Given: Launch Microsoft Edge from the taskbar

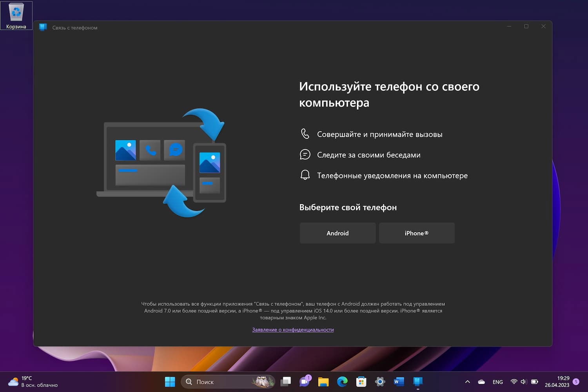Looking at the screenshot, I should pyautogui.click(x=342, y=382).
